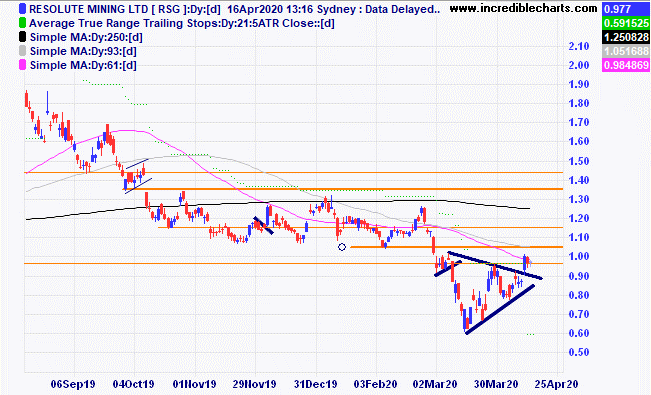Image resolution: width=651 pixels, height=395 pixels.
Task: Click the black Simple MA 250 legend swatch
Action: (x=22, y=37)
